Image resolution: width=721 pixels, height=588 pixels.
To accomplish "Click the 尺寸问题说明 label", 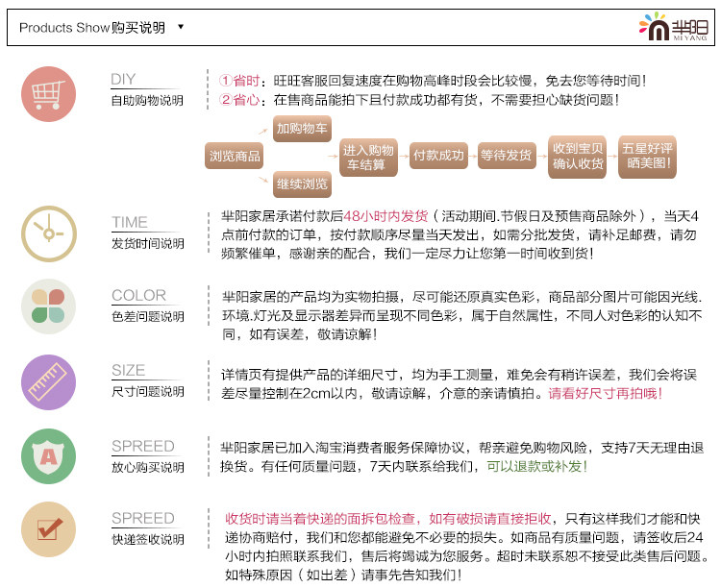I will 148,392.
